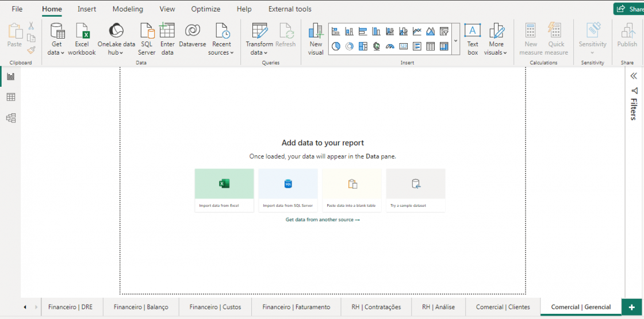Image resolution: width=644 pixels, height=319 pixels.
Task: Expand the Filters pane
Action: click(634, 76)
